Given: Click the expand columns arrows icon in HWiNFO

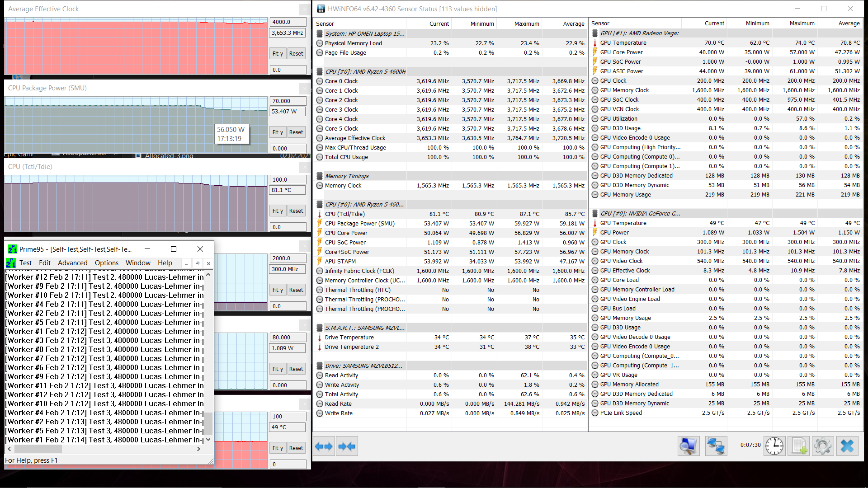Looking at the screenshot, I should point(324,446).
